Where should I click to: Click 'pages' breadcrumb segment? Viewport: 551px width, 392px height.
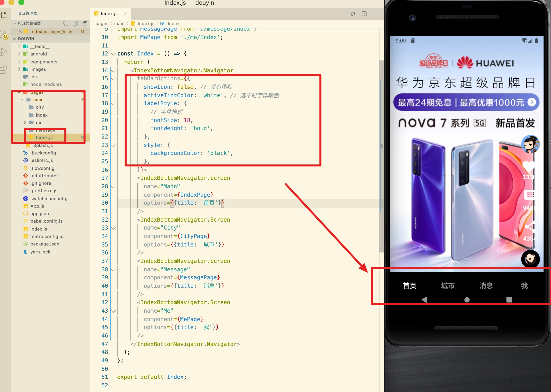(x=102, y=24)
